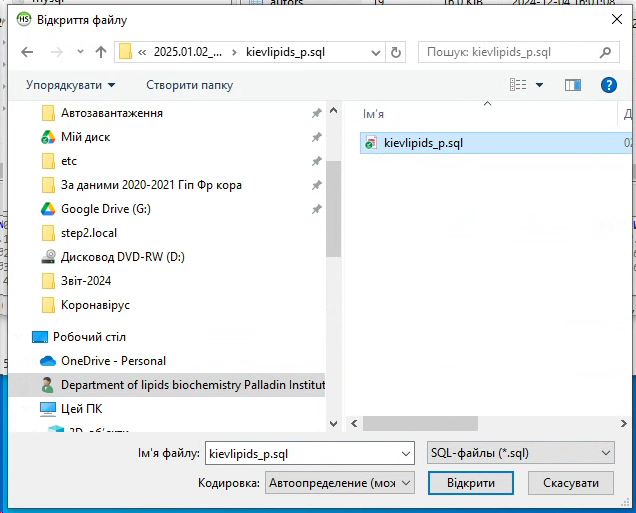This screenshot has width=636, height=513.
Task: Toggle the preview pane icon
Action: (573, 85)
